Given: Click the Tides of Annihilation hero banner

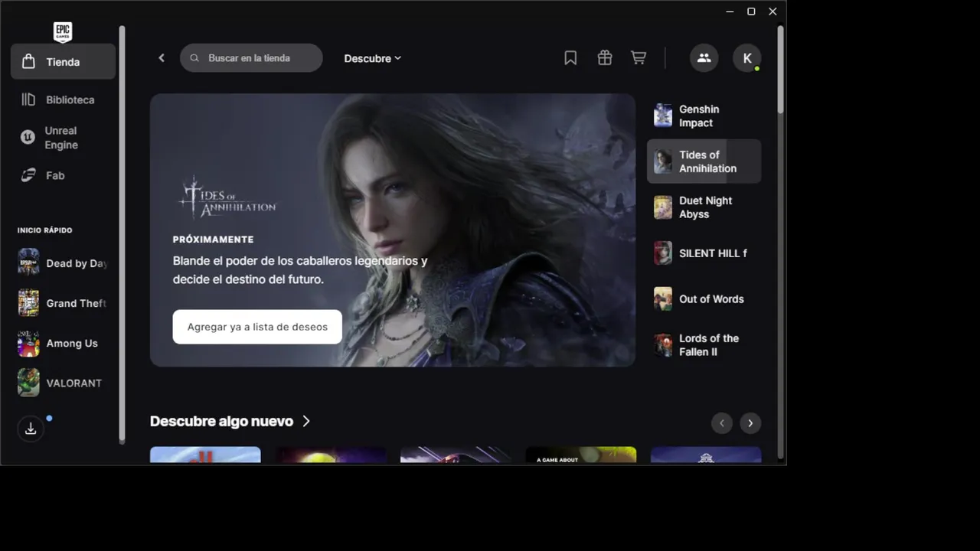Looking at the screenshot, I should (x=393, y=230).
